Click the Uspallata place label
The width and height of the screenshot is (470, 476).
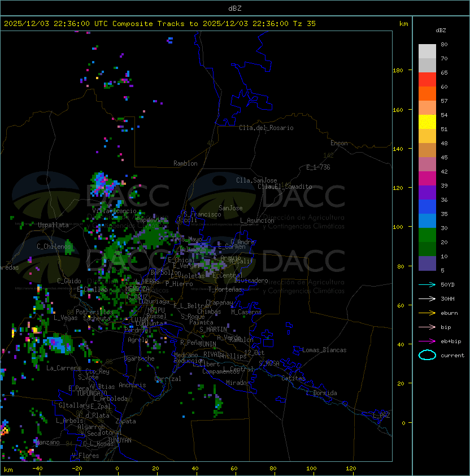[53, 225]
